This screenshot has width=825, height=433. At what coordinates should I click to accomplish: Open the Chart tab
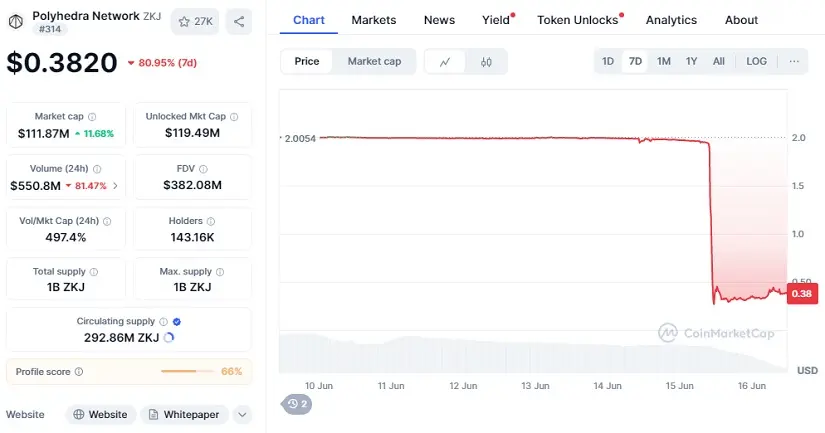[309, 20]
